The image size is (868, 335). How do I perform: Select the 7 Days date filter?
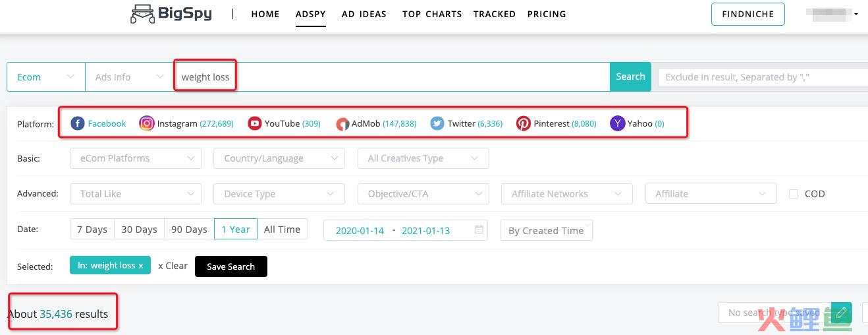pyautogui.click(x=92, y=229)
